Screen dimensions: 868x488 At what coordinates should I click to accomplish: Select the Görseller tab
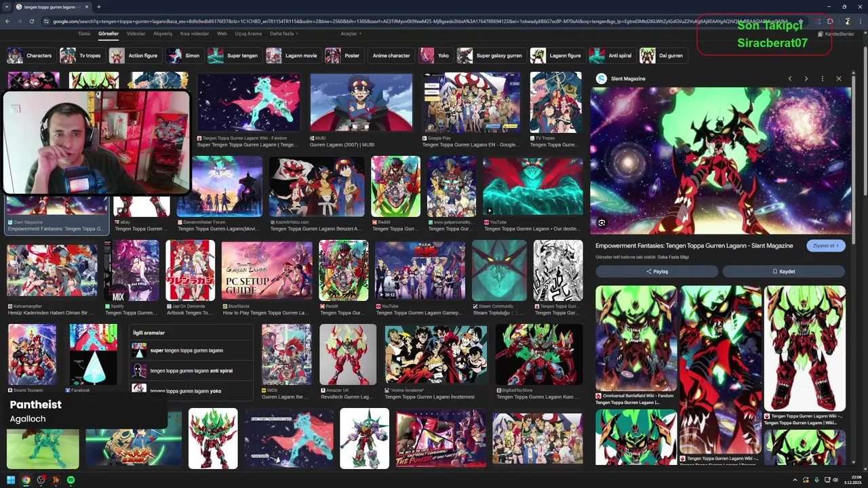[x=108, y=33]
